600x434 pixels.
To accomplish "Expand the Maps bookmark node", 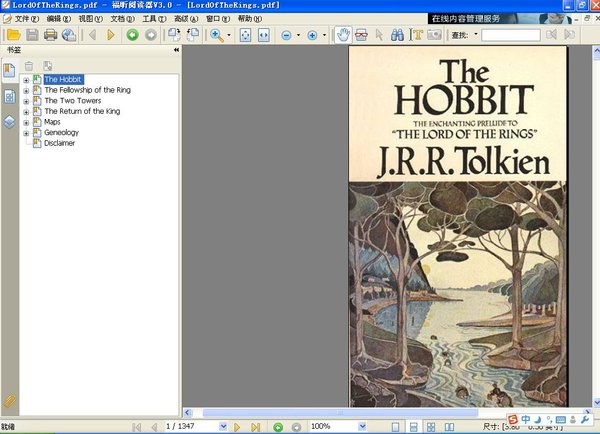I will 26,122.
